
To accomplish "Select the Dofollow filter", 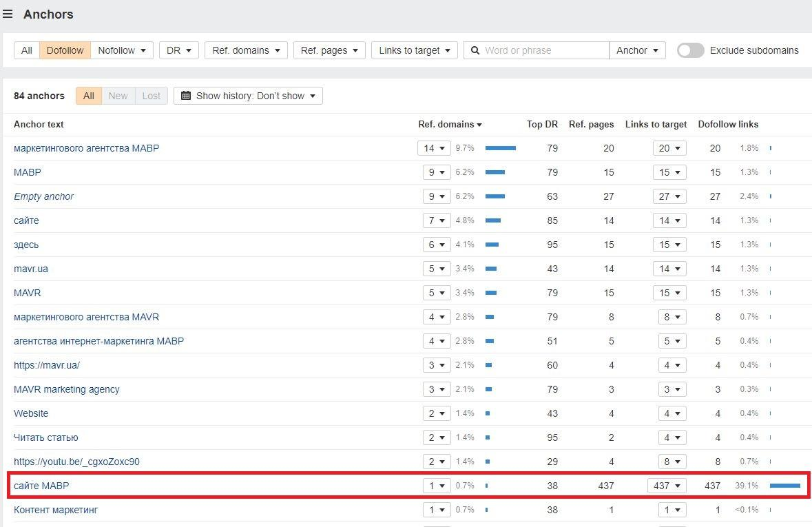I will coord(65,50).
